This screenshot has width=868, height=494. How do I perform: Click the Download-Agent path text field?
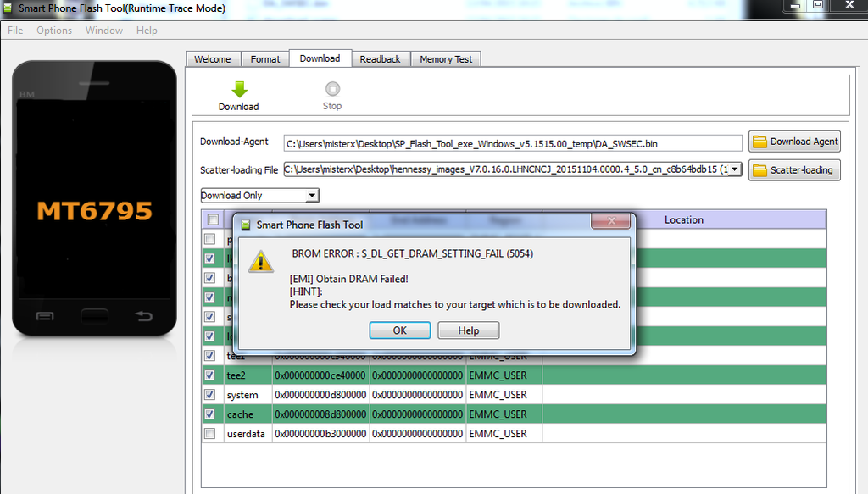click(513, 143)
